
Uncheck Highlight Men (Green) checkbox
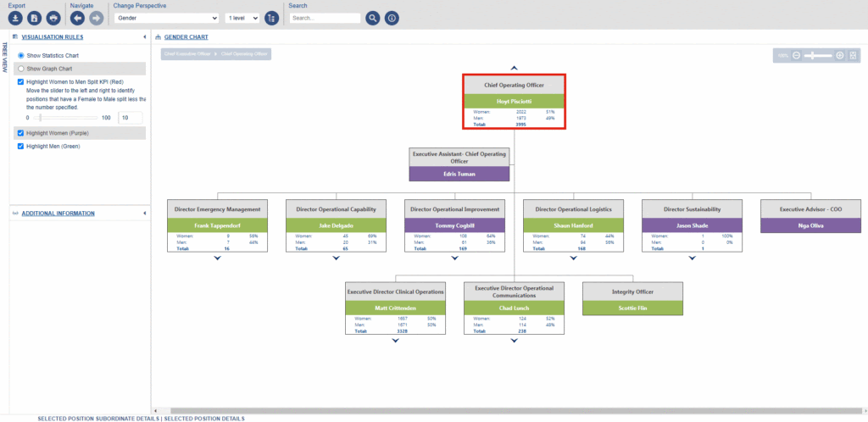[x=21, y=147]
